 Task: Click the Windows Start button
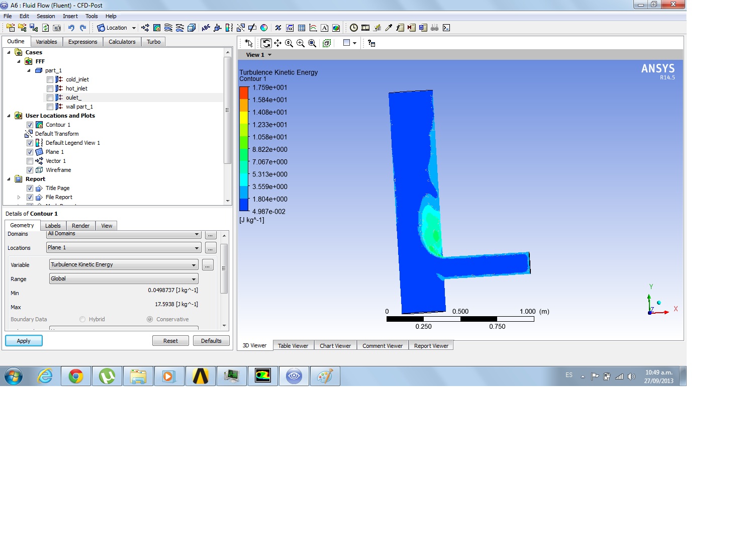[14, 376]
